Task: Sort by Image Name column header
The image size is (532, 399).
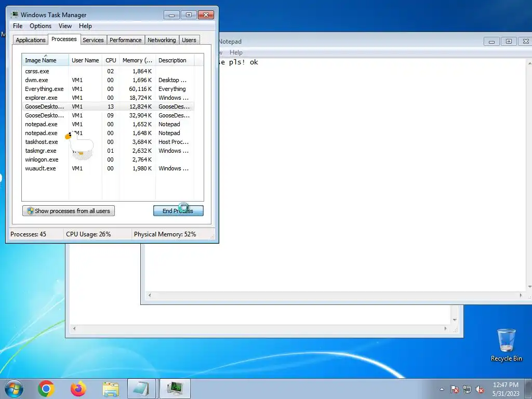Action: click(46, 60)
